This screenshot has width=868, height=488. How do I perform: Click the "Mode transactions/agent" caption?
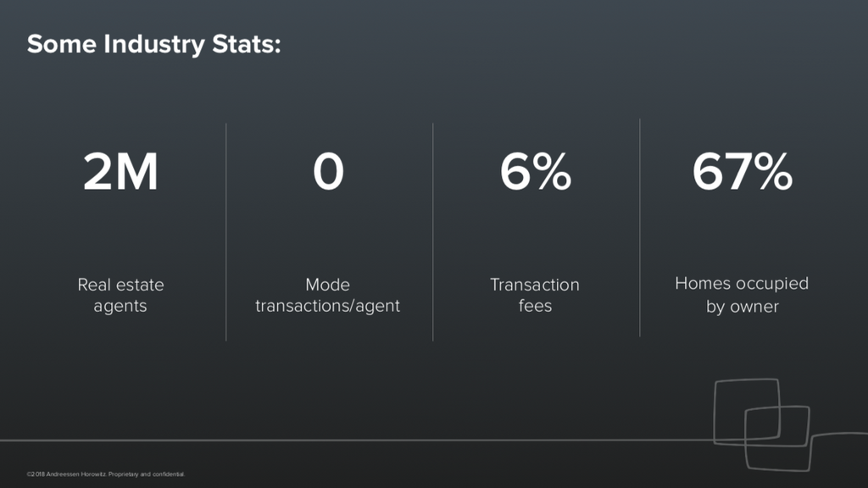[x=327, y=295]
